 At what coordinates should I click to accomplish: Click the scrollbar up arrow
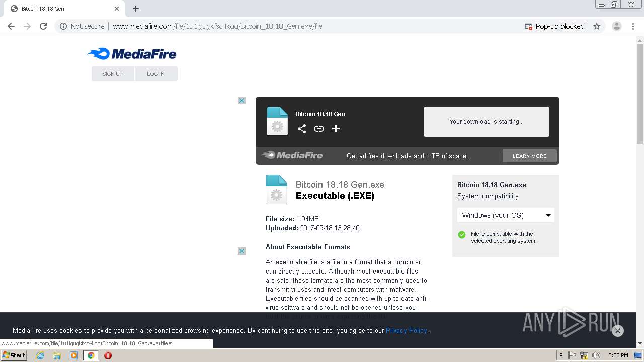(640, 40)
